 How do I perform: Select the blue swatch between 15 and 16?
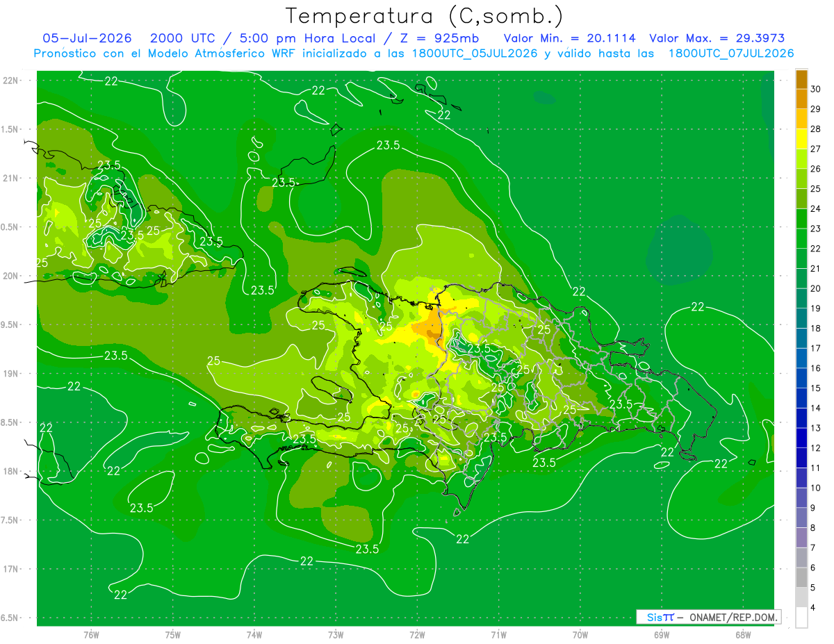pos(801,379)
